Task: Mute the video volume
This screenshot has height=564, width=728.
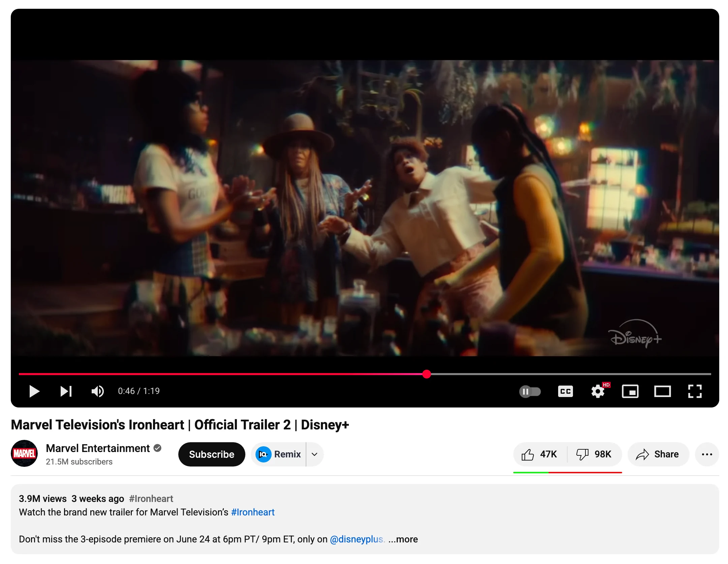Action: (98, 391)
